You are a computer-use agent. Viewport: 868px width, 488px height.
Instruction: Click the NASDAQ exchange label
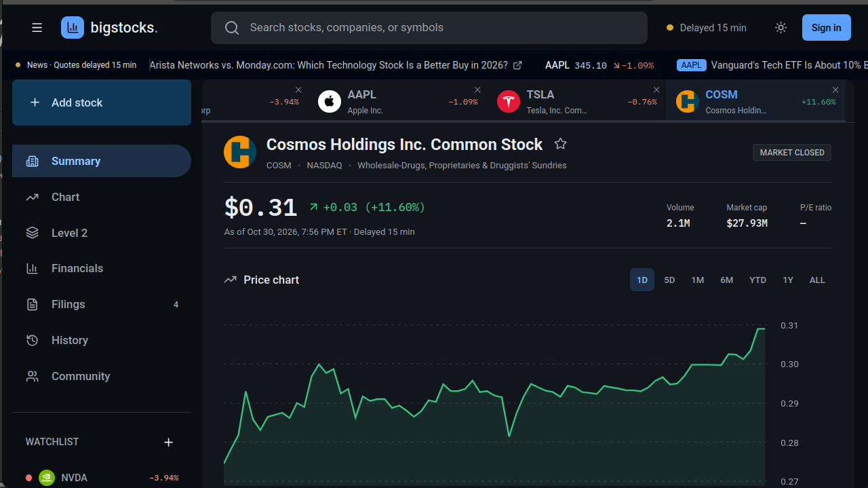point(324,166)
